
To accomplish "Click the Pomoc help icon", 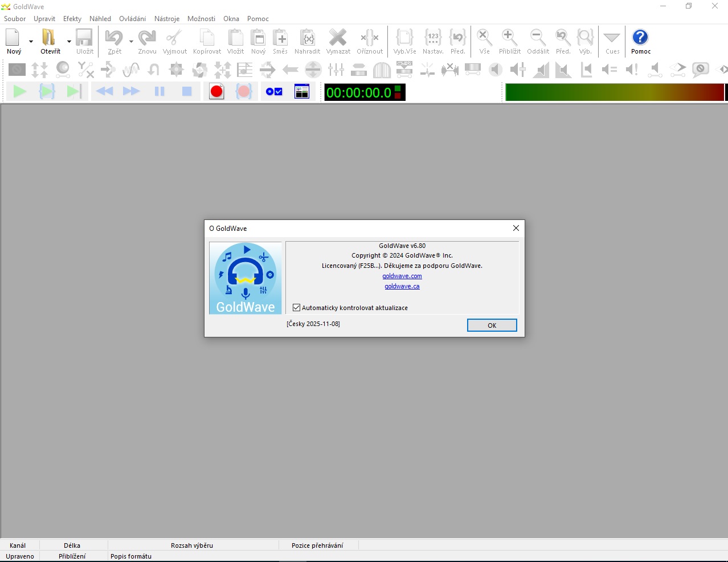I will 640,38.
